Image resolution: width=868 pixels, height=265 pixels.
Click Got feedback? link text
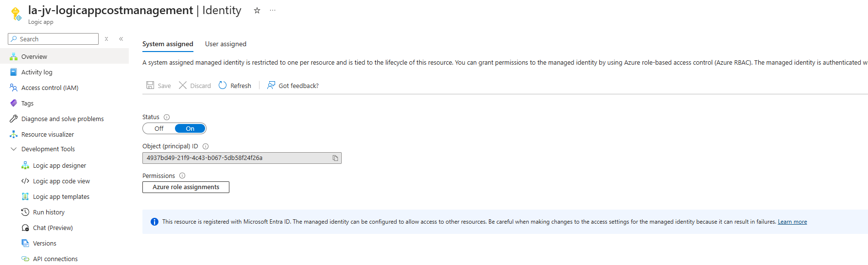tap(298, 86)
